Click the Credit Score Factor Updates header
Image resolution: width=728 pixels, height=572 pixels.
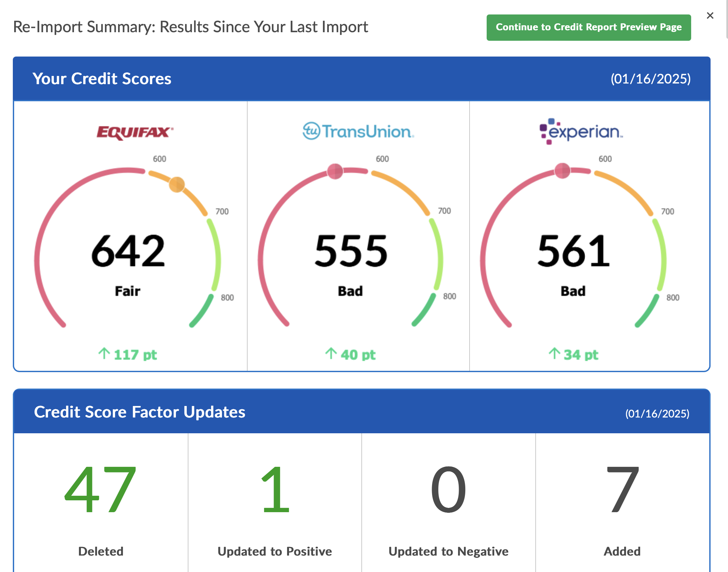(x=139, y=412)
